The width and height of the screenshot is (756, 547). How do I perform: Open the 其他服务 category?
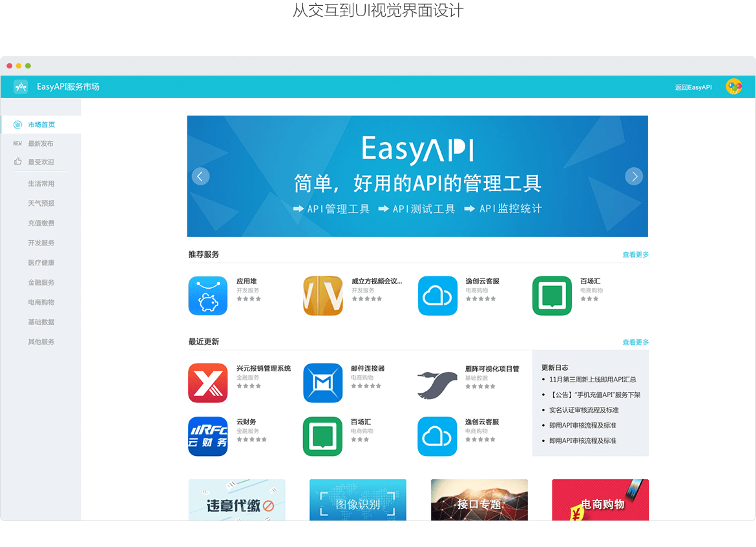[x=41, y=342]
